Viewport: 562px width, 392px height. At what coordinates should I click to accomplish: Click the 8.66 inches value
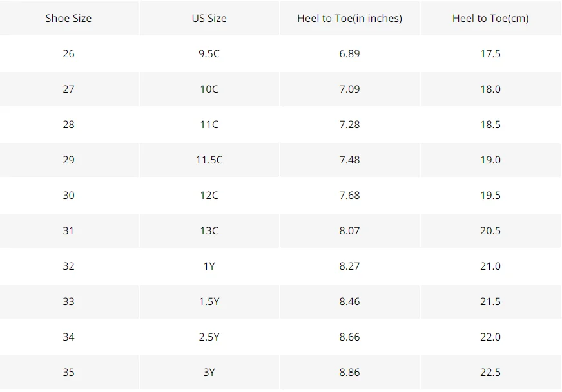point(349,337)
